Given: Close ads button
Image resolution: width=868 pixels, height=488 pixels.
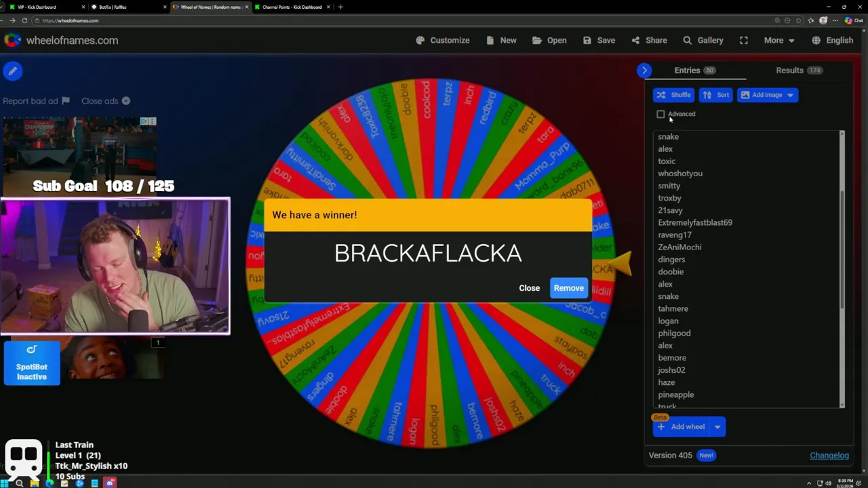Looking at the screenshot, I should tap(105, 101).
